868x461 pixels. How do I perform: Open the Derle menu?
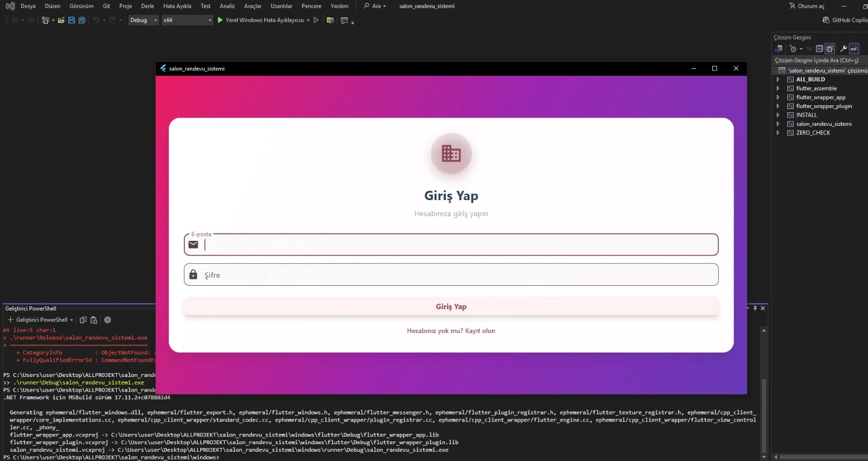pos(147,6)
